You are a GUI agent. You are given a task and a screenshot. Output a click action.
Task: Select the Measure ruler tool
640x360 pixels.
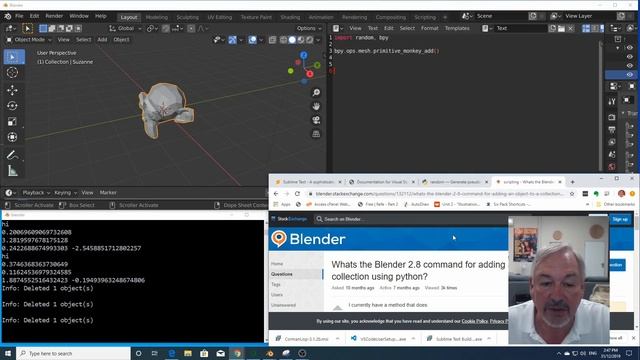tap(12, 171)
